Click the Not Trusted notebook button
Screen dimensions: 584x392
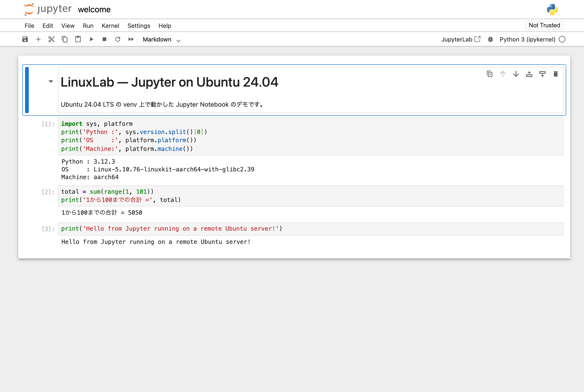(x=545, y=25)
